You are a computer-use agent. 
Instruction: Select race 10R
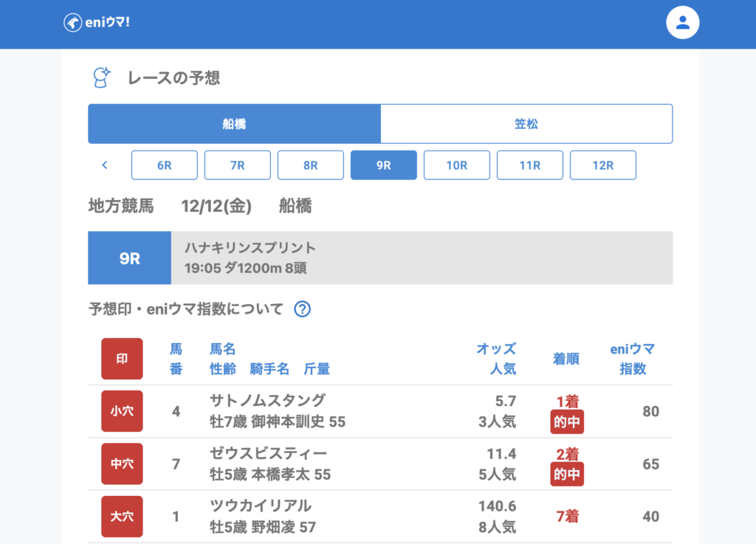(x=456, y=165)
